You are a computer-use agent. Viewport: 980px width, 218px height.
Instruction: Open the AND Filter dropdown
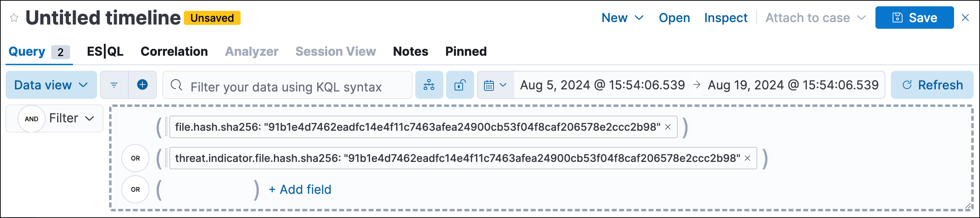55,118
